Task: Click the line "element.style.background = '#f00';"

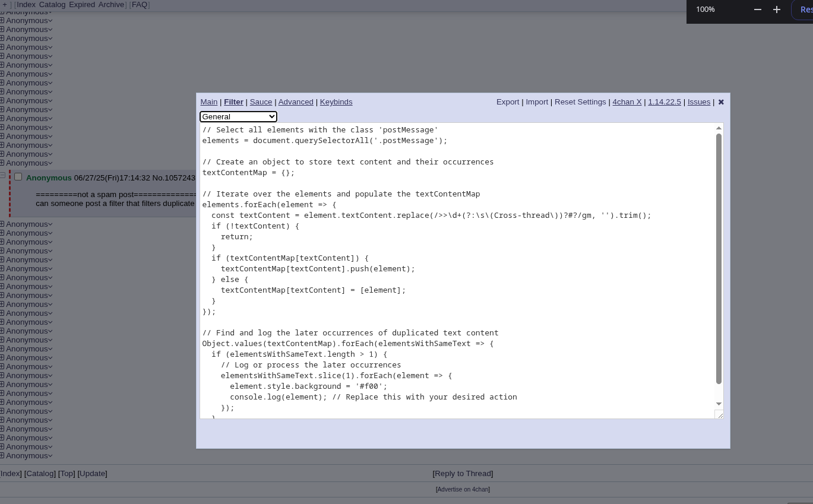Action: (308, 386)
